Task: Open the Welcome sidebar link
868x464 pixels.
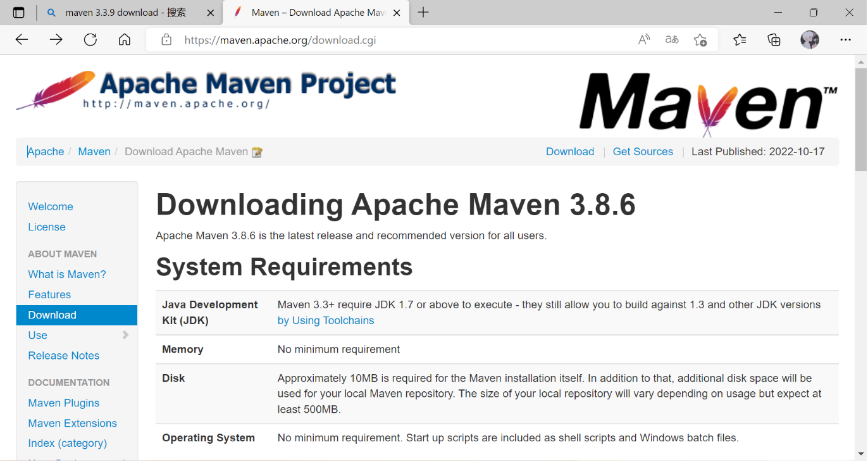Action: point(51,206)
